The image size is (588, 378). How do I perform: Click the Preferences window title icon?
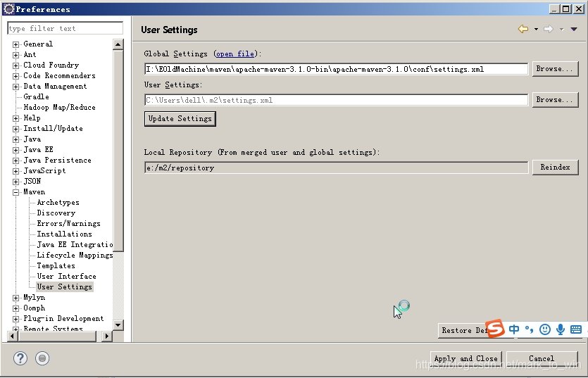coord(8,8)
